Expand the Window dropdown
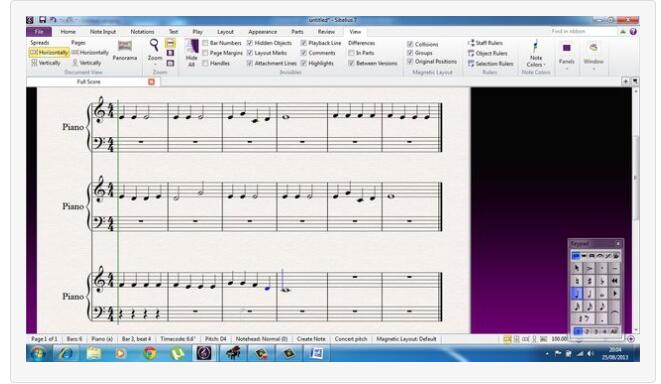This screenshot has width=661, height=384. tap(594, 64)
